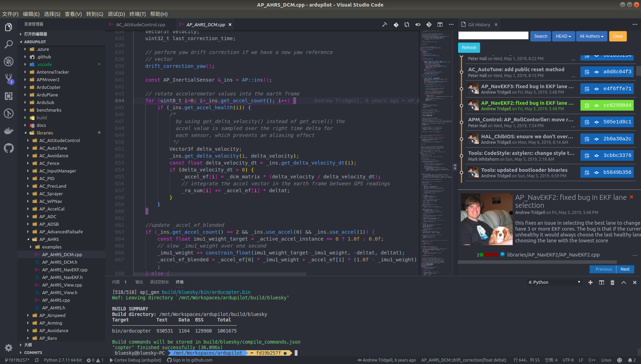Open the terminal selector showing 4: Python
The image size is (641, 364).
coord(554,282)
